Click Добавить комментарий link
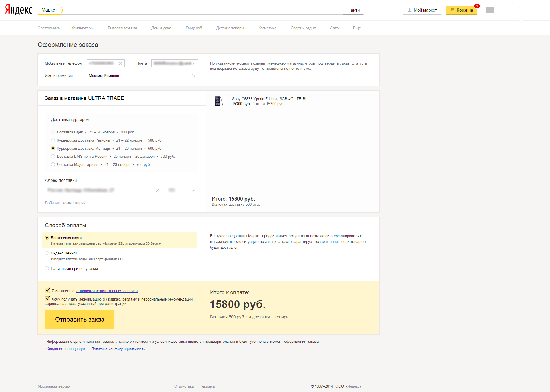Viewport: 550px width, 392px height. coord(65,203)
